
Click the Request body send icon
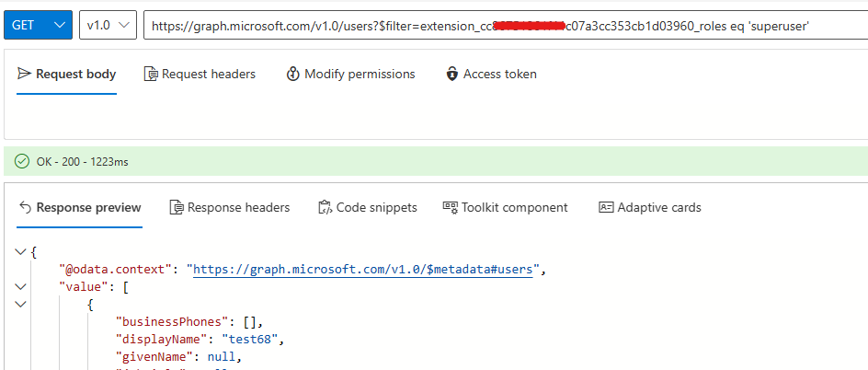tap(23, 74)
